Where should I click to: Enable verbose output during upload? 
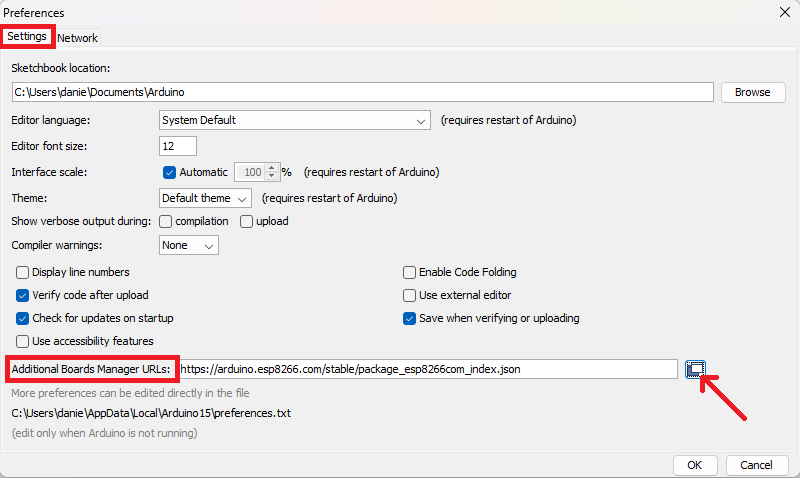(x=246, y=221)
